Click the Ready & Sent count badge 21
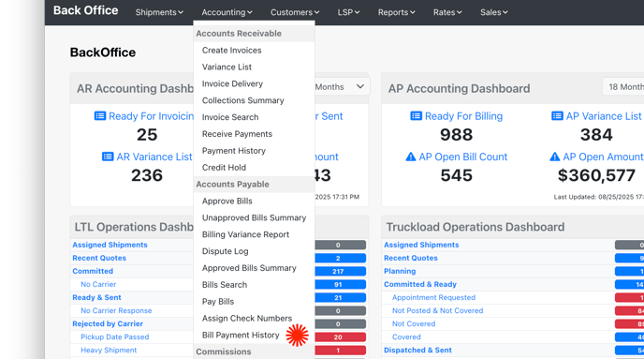 coord(340,298)
